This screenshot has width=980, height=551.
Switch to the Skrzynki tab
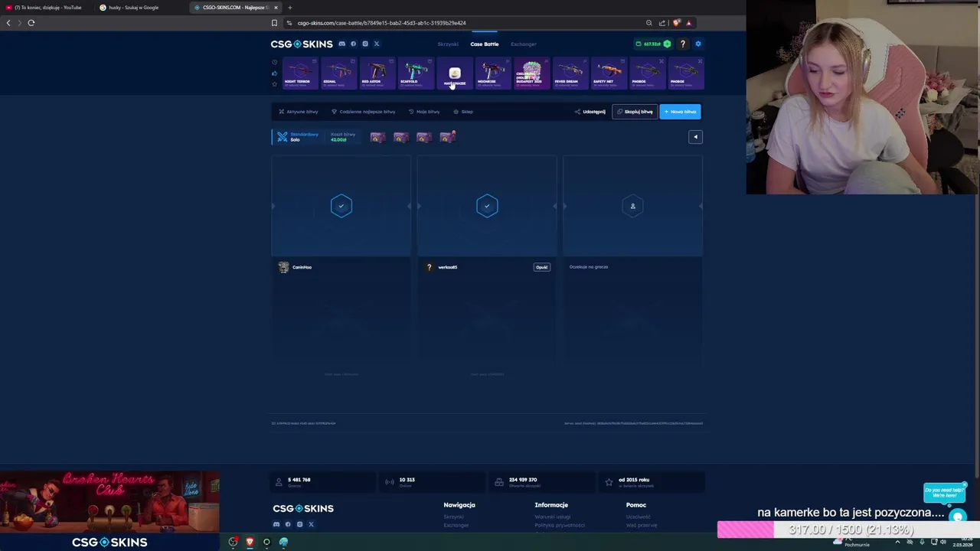coord(448,44)
